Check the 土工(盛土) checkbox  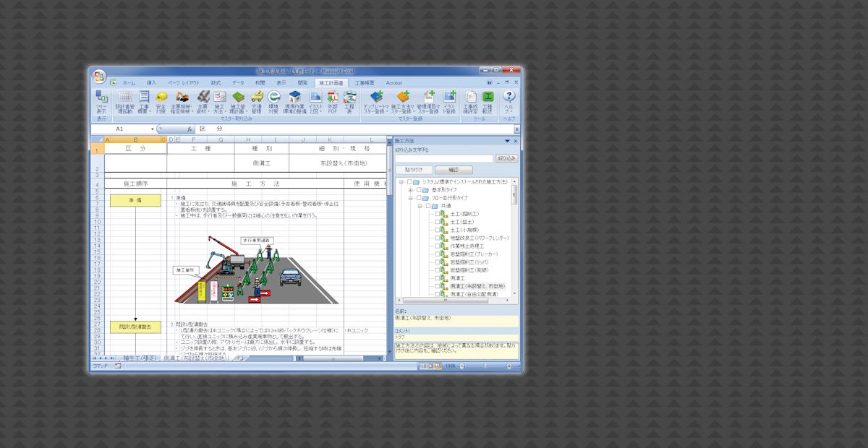438,222
